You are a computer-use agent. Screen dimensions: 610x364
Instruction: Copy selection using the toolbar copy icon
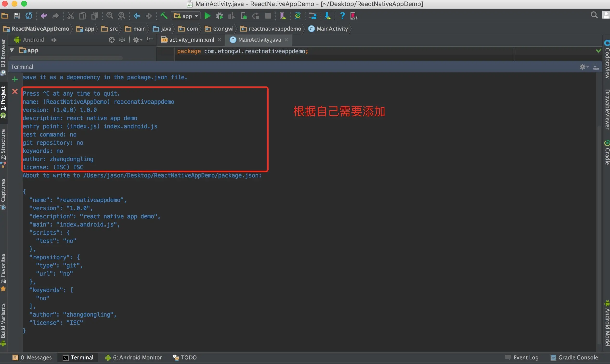pos(83,16)
